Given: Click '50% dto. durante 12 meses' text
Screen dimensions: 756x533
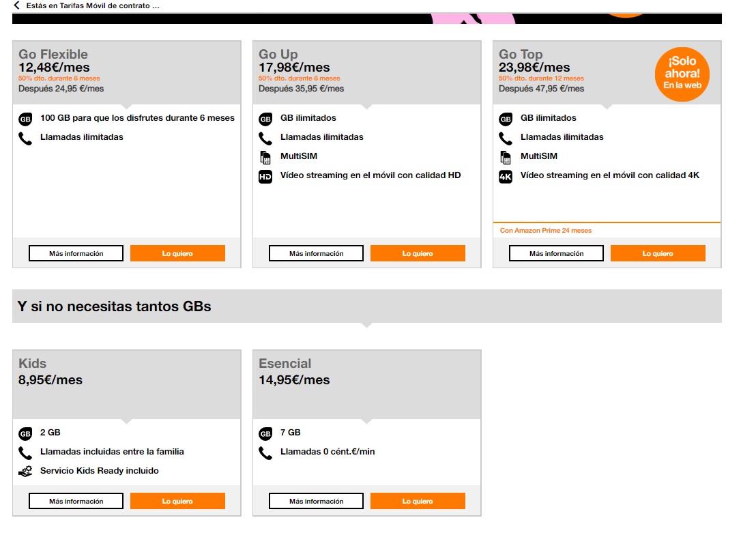Looking at the screenshot, I should pos(541,78).
